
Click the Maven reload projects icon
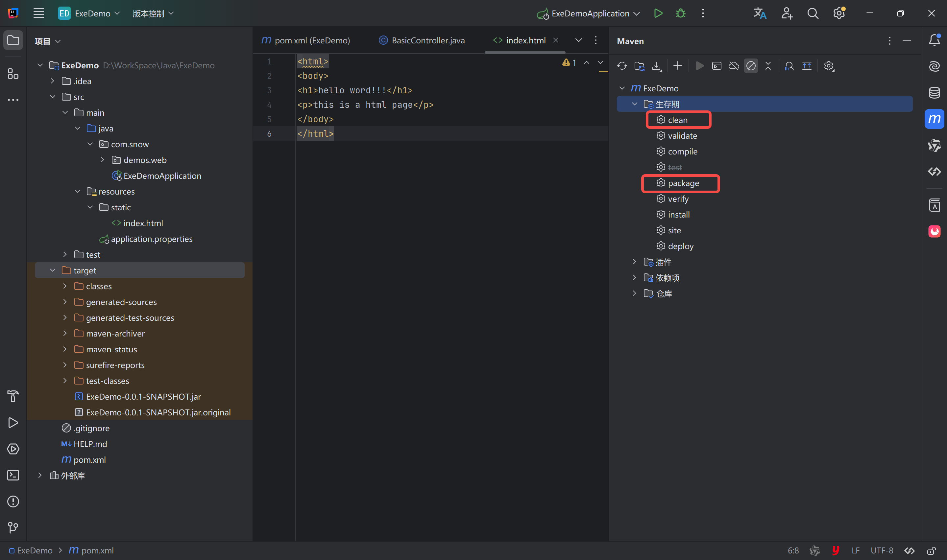click(x=622, y=66)
